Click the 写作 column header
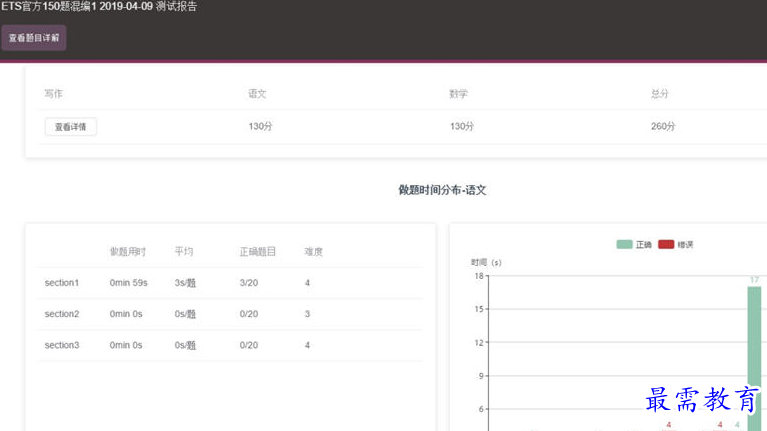The width and height of the screenshot is (767, 431). pos(53,94)
